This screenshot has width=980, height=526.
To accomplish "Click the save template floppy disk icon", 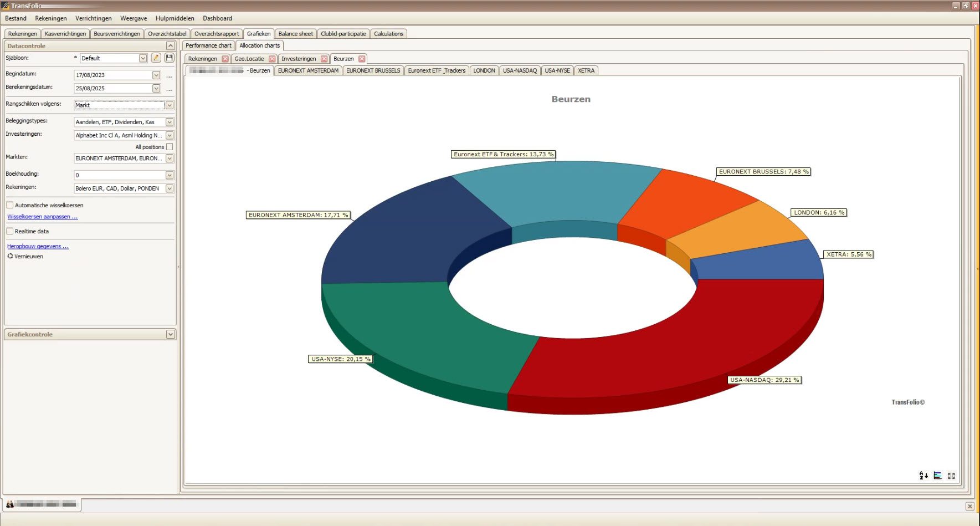I will click(170, 58).
